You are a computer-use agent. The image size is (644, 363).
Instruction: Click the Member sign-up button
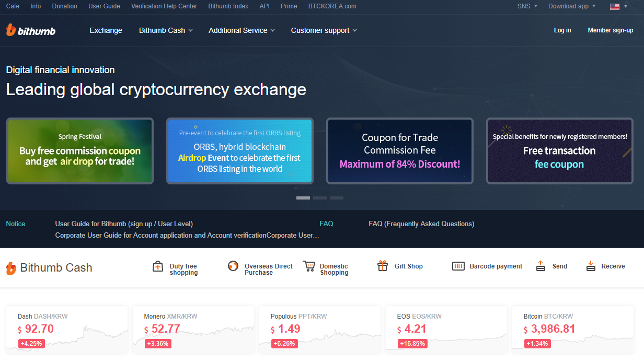[x=611, y=30]
